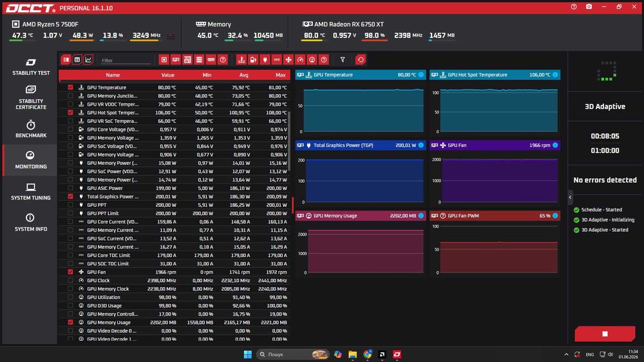644x362 pixels.
Task: Open the AMD Software taskbar icon
Action: (x=382, y=354)
